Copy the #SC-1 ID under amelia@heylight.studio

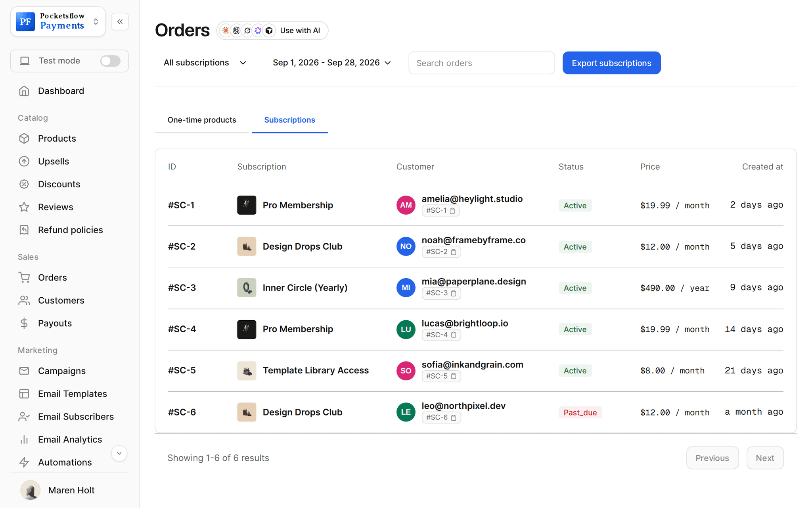[x=452, y=210]
